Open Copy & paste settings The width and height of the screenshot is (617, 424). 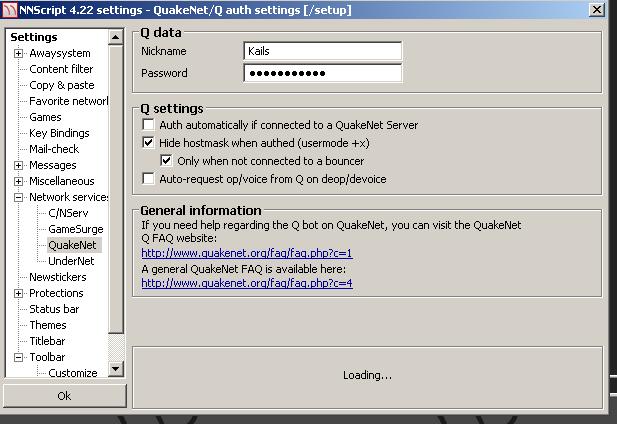click(62, 85)
